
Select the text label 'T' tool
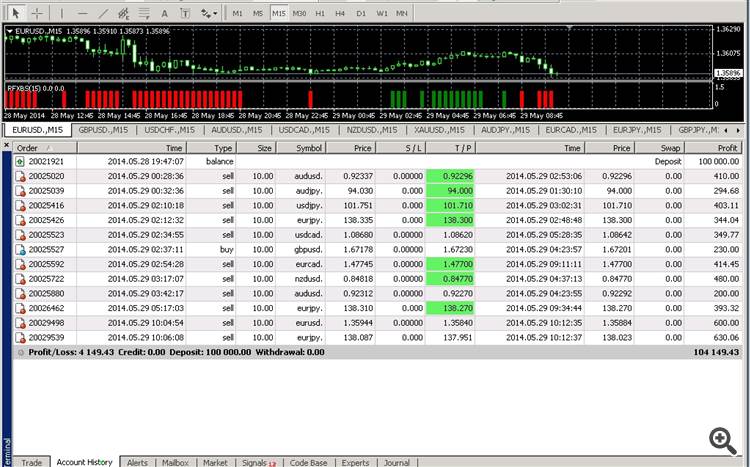pos(185,13)
